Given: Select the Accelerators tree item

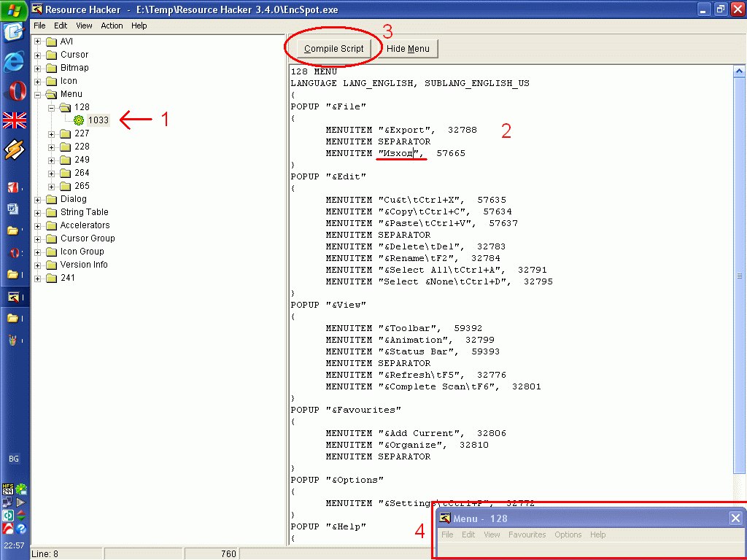Looking at the screenshot, I should pos(85,225).
